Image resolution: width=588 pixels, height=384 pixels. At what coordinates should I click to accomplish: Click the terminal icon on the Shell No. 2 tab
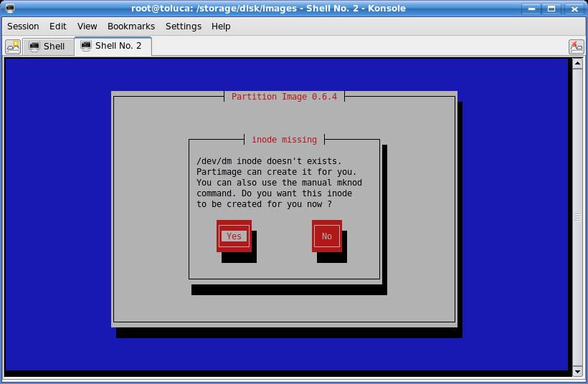tap(86, 46)
